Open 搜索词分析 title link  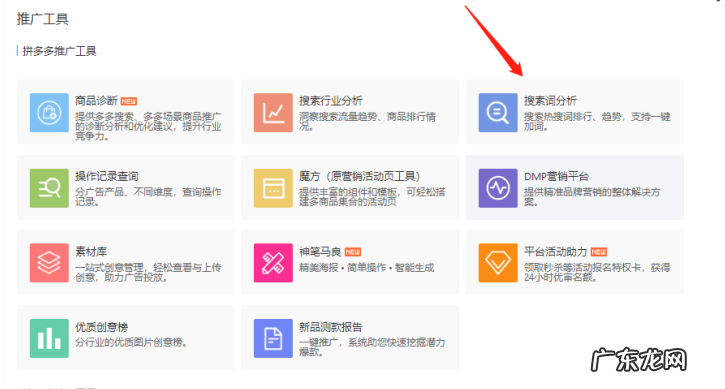point(550,101)
